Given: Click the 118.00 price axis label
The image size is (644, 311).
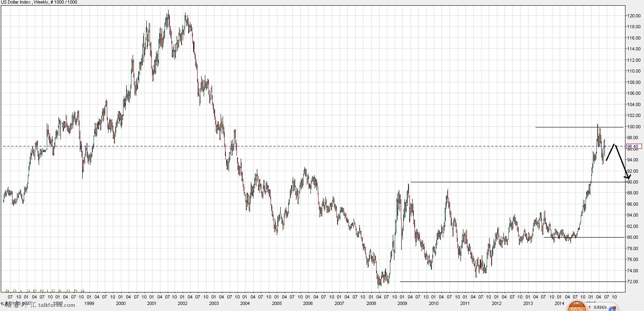Looking at the screenshot, I should (633, 27).
